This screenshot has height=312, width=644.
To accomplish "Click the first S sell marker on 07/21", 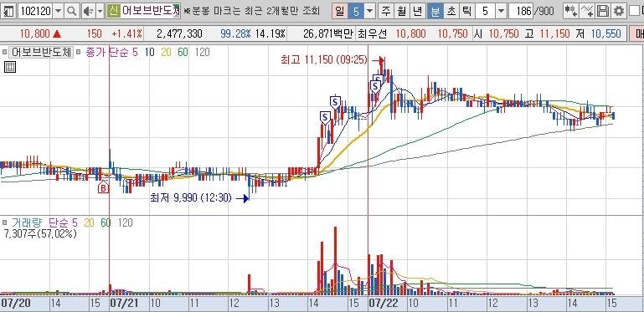I will 324,118.
